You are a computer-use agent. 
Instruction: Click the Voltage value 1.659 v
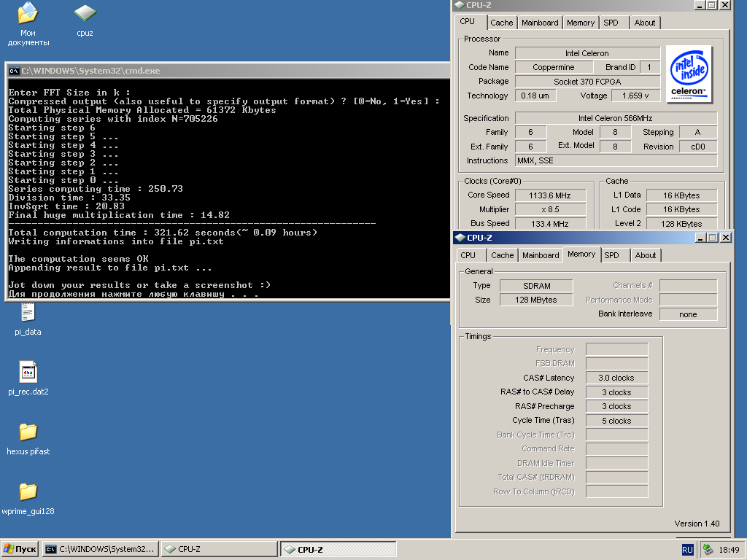[x=636, y=96]
